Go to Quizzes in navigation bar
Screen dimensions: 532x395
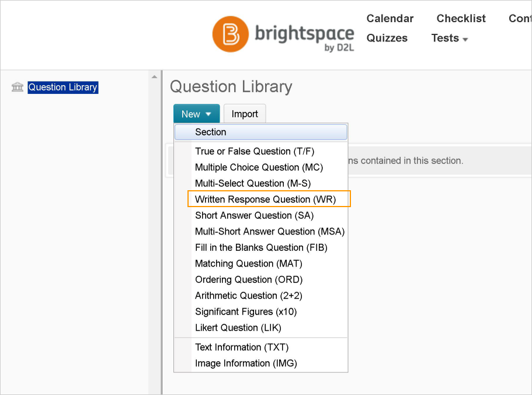tap(387, 39)
